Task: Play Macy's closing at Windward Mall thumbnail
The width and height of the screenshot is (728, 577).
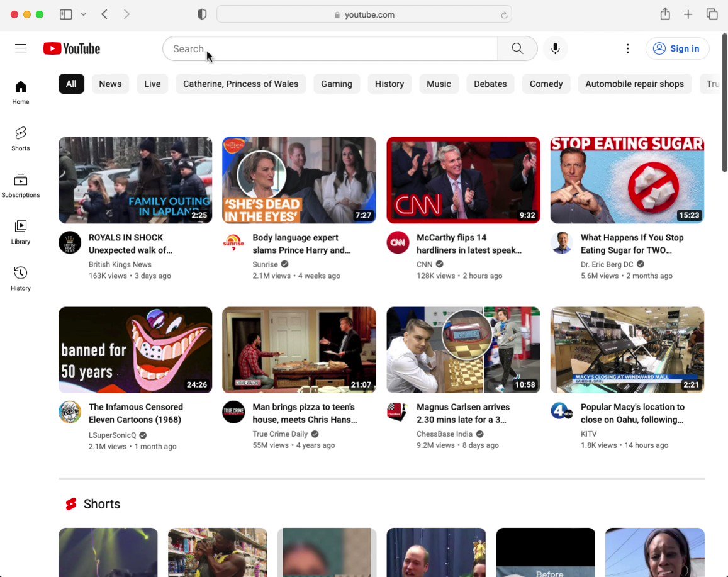Action: (x=627, y=350)
